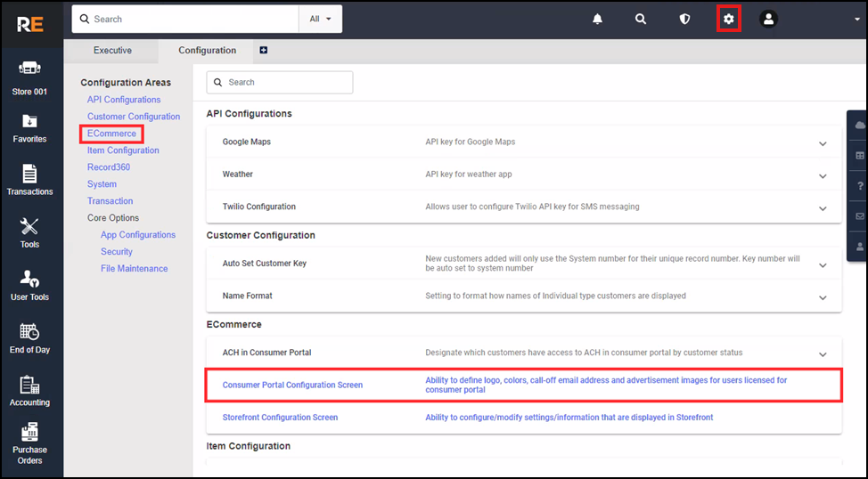
Task: Open the Tools sidebar icon
Action: click(x=29, y=232)
